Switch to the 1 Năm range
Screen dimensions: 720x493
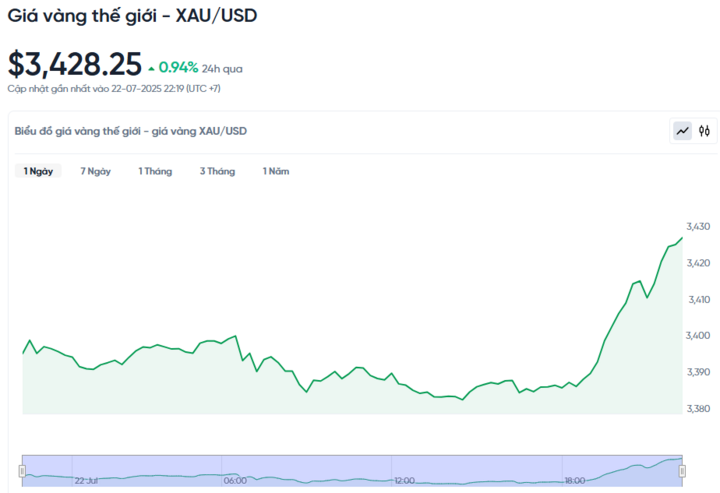point(276,171)
